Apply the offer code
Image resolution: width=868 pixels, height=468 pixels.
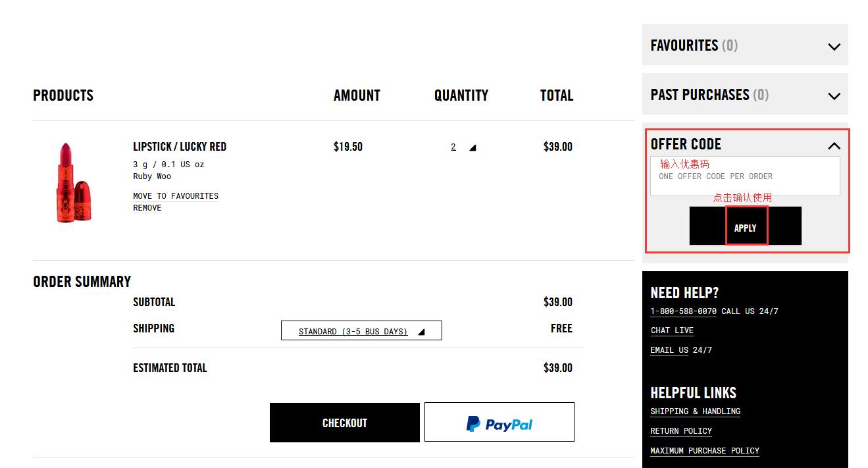click(x=745, y=227)
